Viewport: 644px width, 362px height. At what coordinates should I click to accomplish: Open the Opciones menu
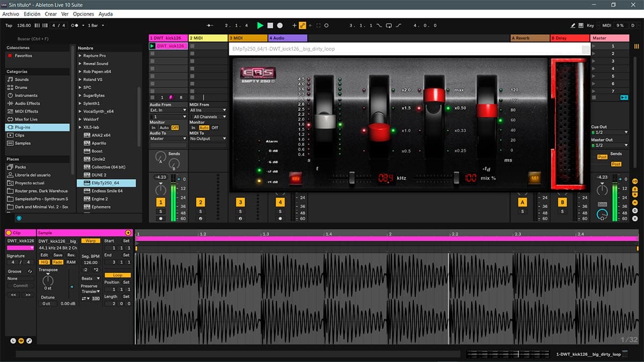(83, 14)
